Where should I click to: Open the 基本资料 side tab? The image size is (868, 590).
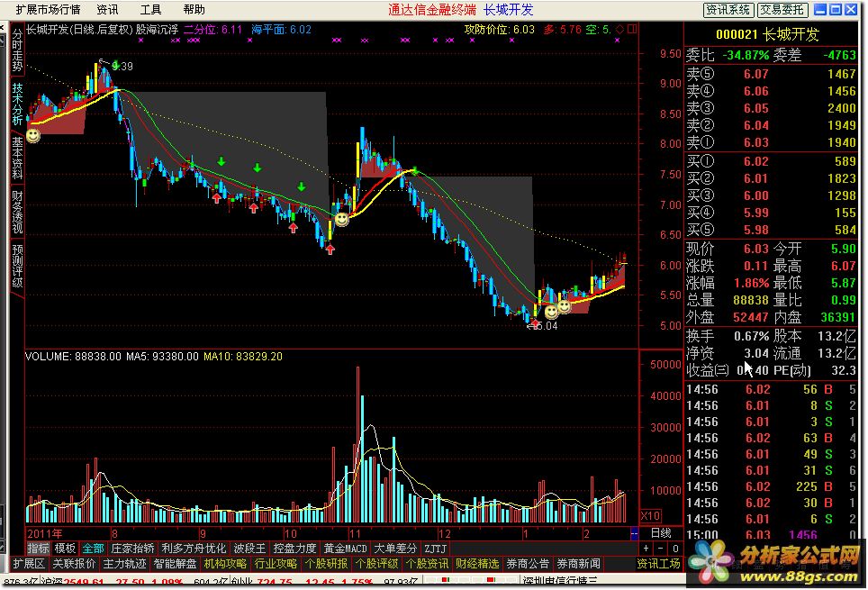tap(18, 158)
